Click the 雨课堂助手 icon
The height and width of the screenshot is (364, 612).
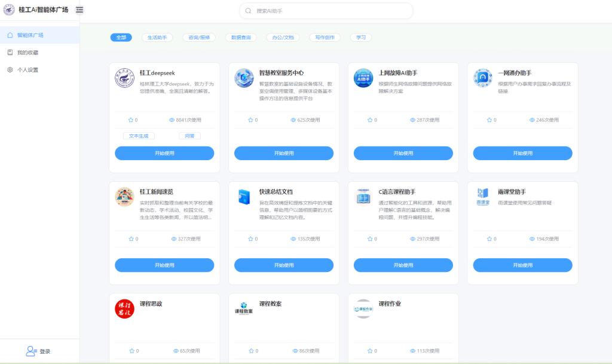pos(483,197)
